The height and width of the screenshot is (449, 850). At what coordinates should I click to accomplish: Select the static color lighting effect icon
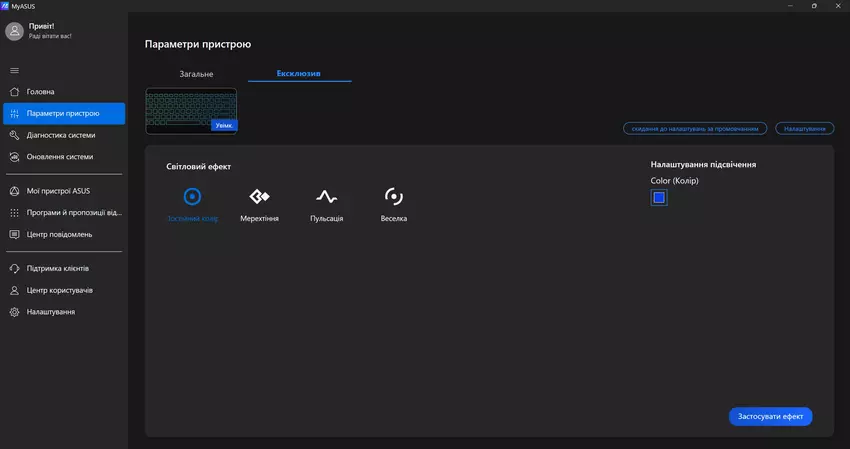point(193,197)
